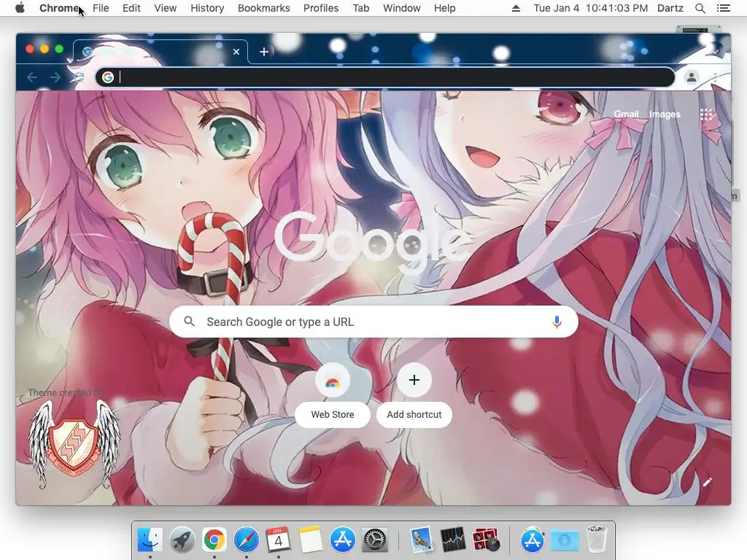
Task: Open Preview from the dock
Action: coord(422,540)
